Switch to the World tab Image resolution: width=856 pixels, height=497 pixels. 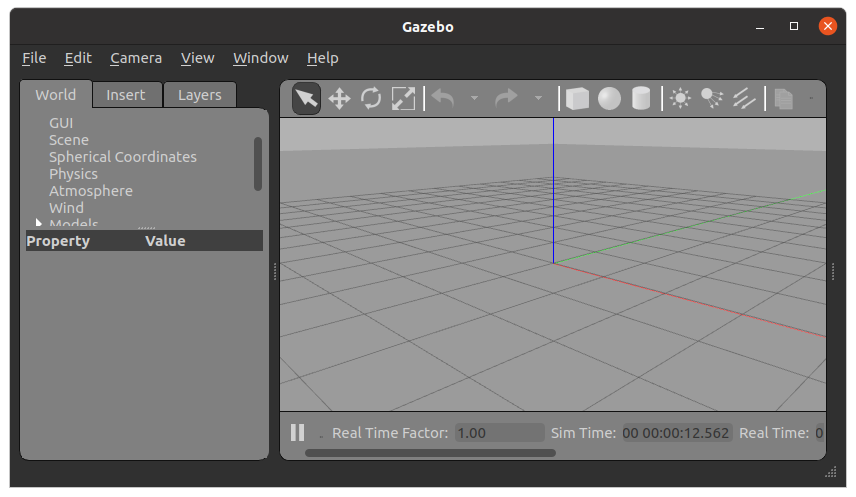point(56,95)
